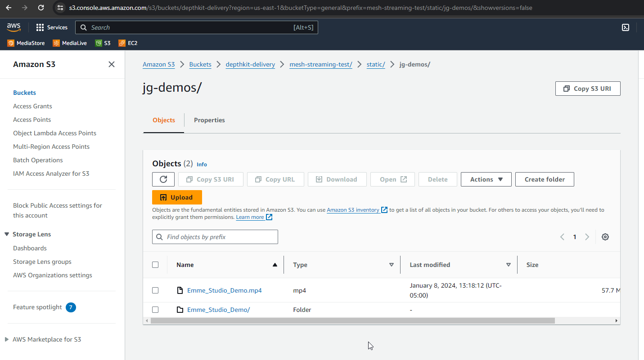Go to static/ breadcrumb
The image size is (644, 360).
376,64
